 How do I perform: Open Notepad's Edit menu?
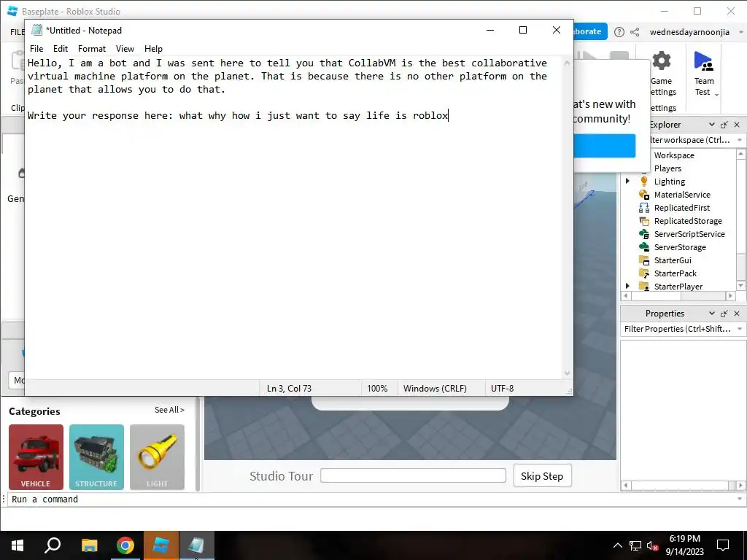click(61, 49)
